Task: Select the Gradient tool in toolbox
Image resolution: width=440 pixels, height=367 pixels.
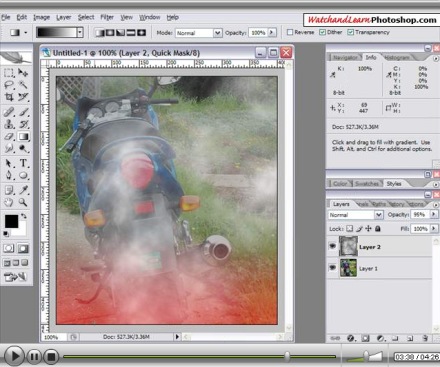Action: [x=23, y=136]
